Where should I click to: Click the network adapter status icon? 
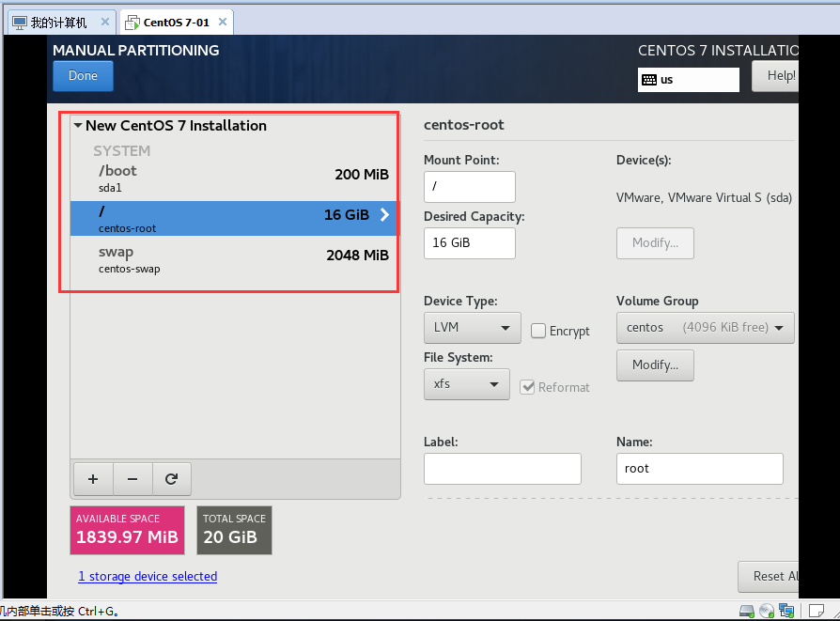pos(786,611)
